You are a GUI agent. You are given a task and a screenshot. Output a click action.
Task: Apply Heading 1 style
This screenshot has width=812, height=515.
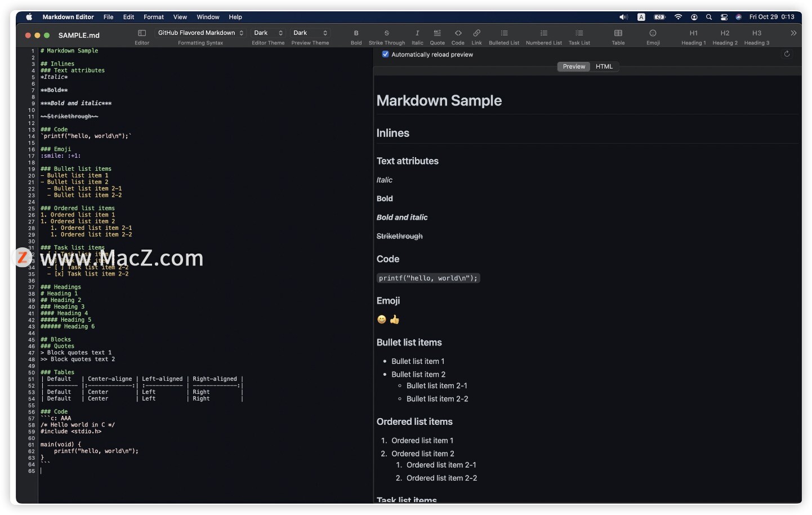693,33
